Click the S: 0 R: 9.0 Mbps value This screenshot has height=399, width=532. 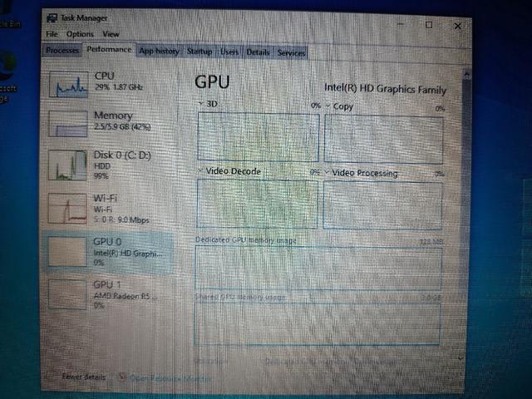click(x=121, y=219)
